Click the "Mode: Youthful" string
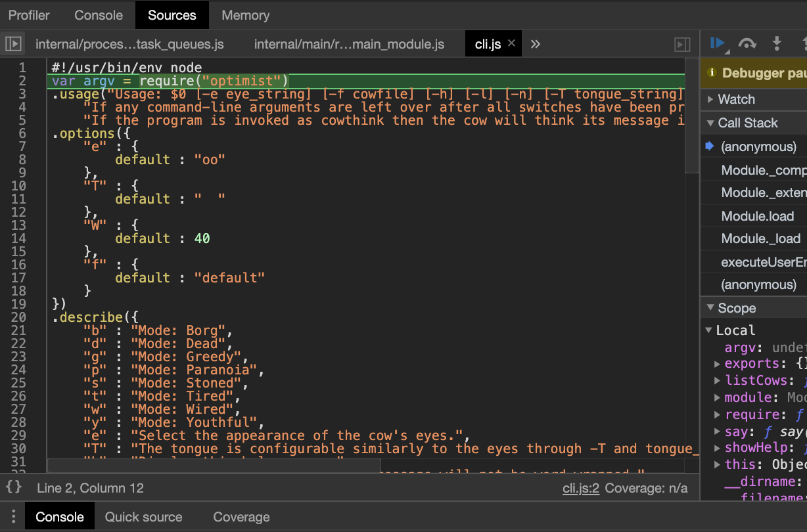The image size is (807, 532). click(194, 422)
